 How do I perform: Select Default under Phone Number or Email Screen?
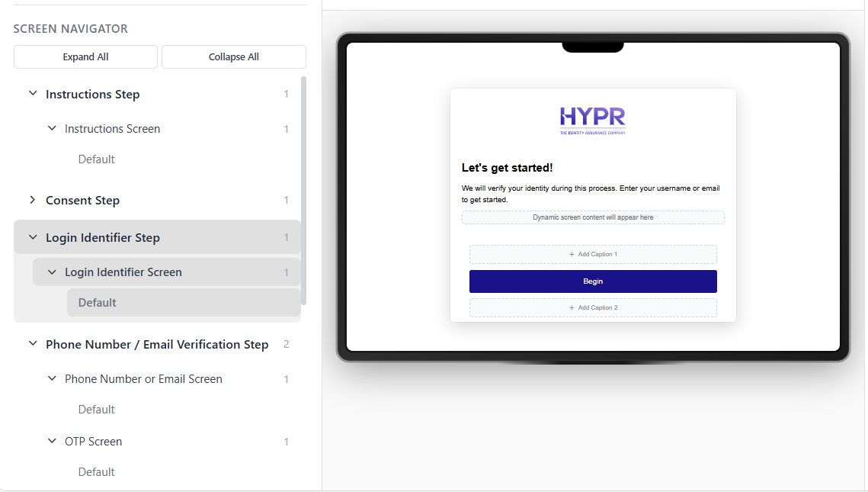97,410
